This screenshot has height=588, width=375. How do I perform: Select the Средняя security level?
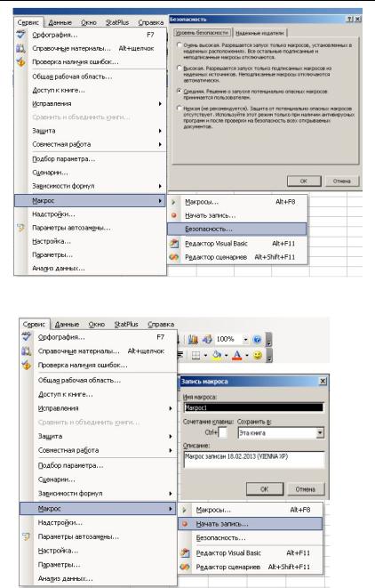coord(180,91)
